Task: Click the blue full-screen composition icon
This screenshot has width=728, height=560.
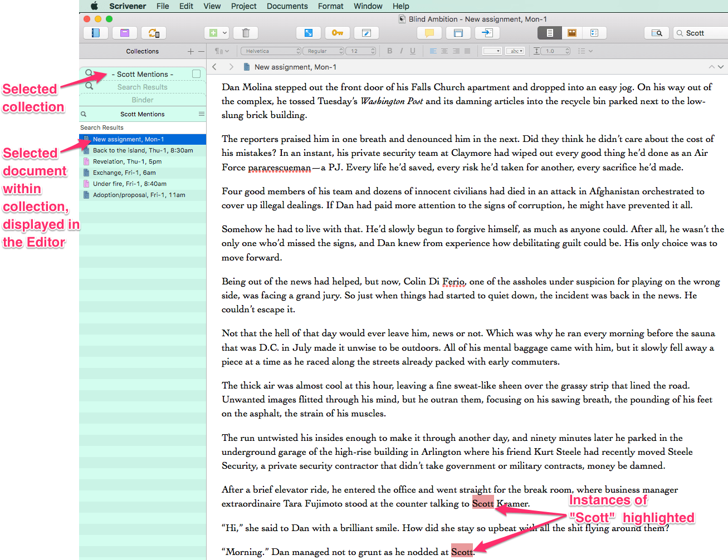Action: (309, 33)
